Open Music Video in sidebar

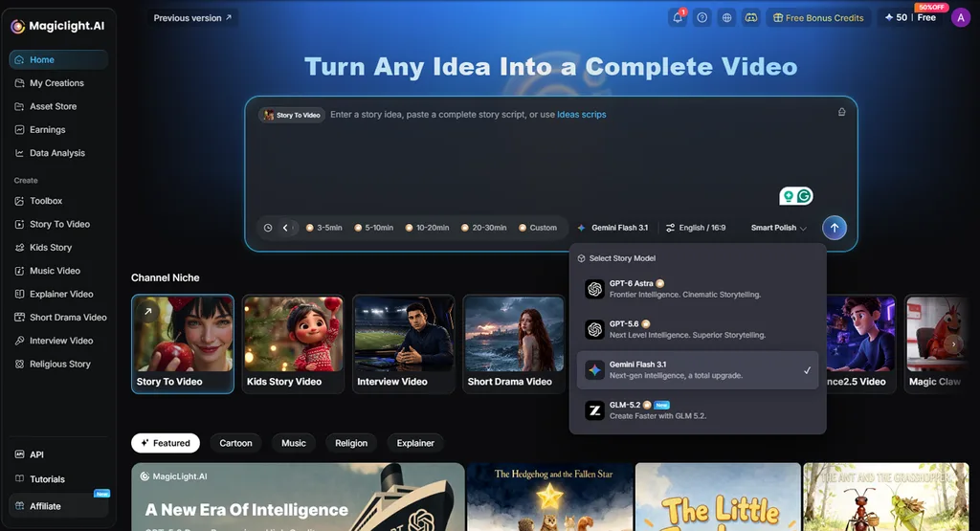(x=58, y=271)
